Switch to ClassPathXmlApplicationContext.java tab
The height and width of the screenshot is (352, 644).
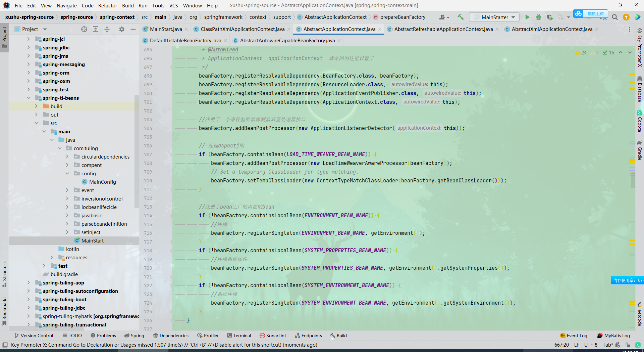[x=242, y=29]
